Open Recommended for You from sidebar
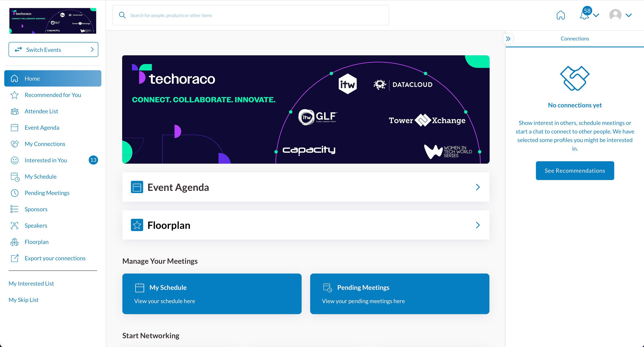Viewport: 644px width, 347px height. 53,95
